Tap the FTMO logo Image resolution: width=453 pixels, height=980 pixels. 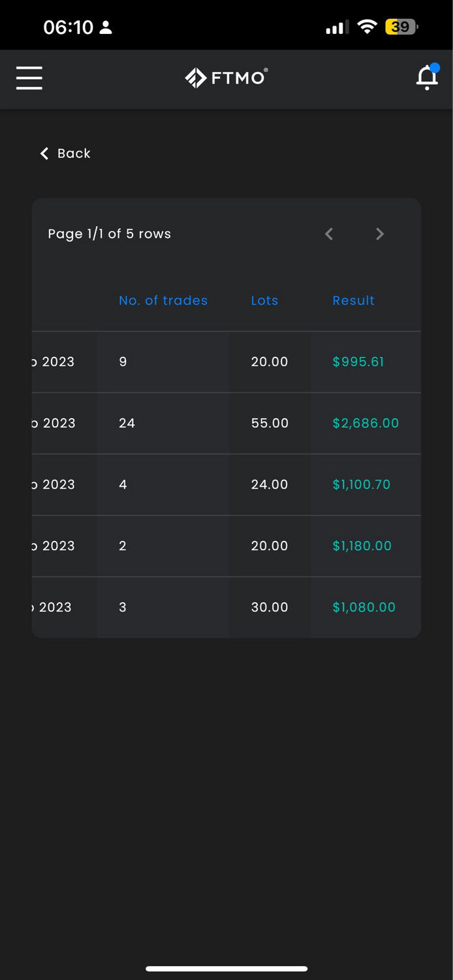(226, 78)
